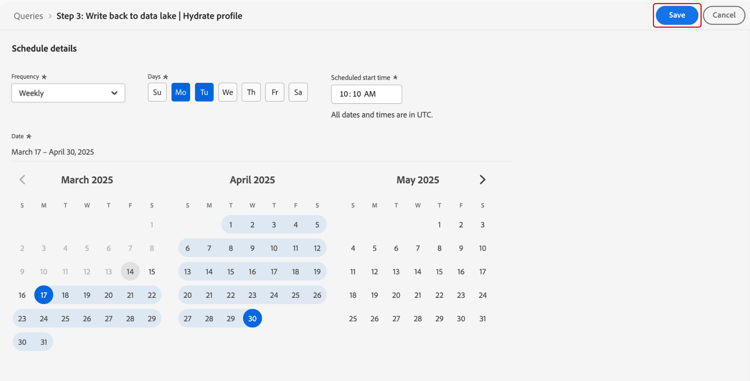Choose May 17 in the calendar
Image resolution: width=750 pixels, height=381 pixels.
[x=483, y=272]
